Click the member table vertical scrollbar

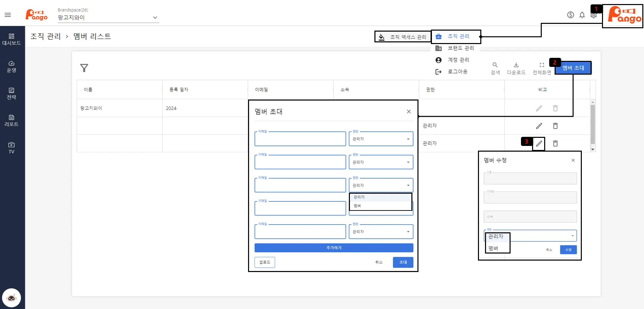click(593, 124)
